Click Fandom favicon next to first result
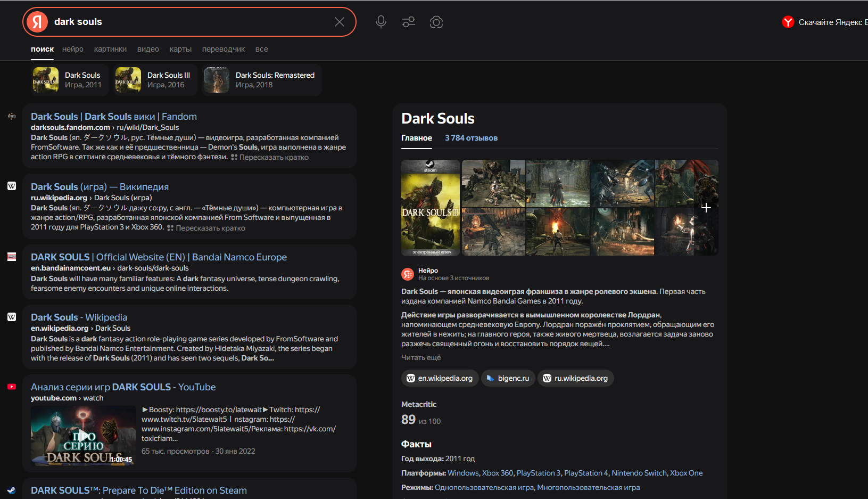This screenshot has width=868, height=499. point(12,116)
